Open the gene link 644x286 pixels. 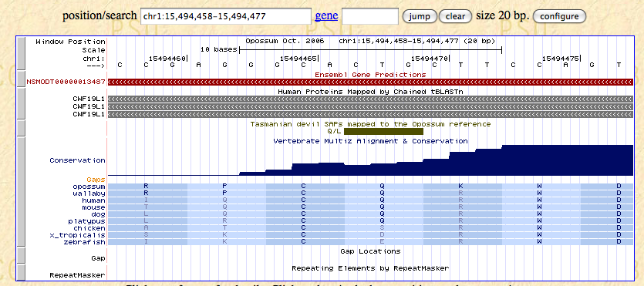[x=326, y=16]
